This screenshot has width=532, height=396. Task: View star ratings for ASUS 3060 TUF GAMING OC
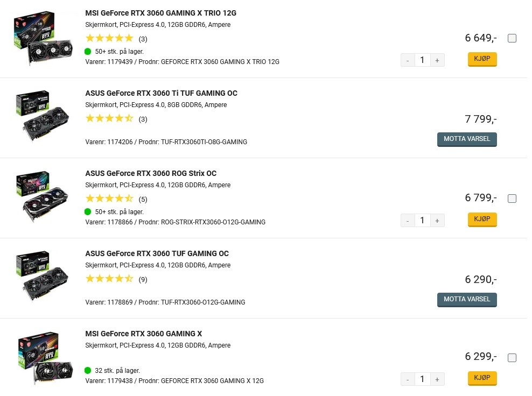(109, 279)
